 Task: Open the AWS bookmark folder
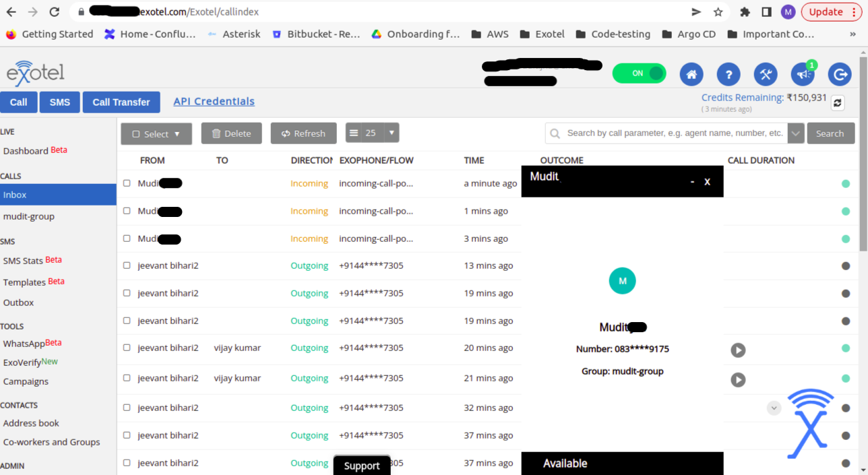point(490,34)
